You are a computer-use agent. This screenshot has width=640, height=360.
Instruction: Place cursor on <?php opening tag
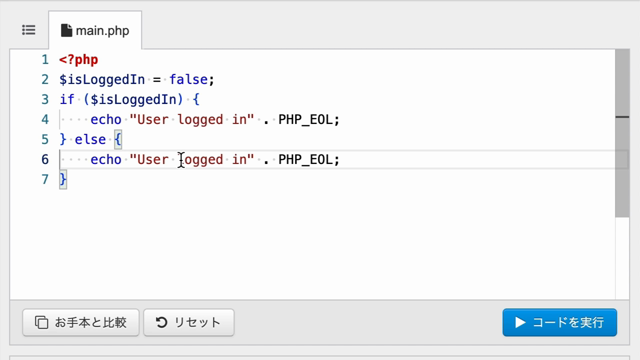tap(78, 60)
